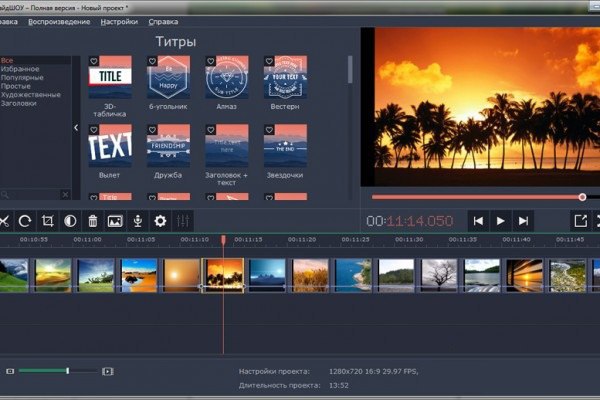Toggle the heart on the Вестерн title
Image resolution: width=600 pixels, height=400 pixels.
point(269,61)
